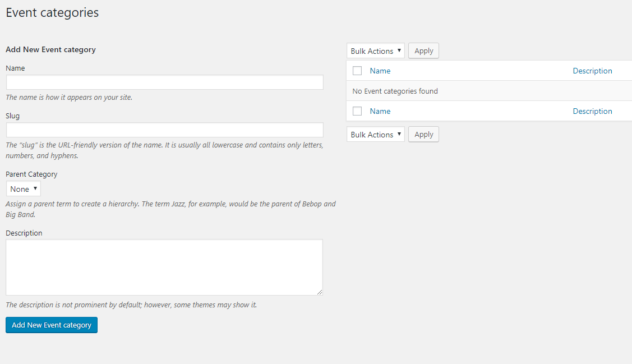
Task: Expand the bottom Bulk Actions dropdown
Action: pyautogui.click(x=375, y=135)
